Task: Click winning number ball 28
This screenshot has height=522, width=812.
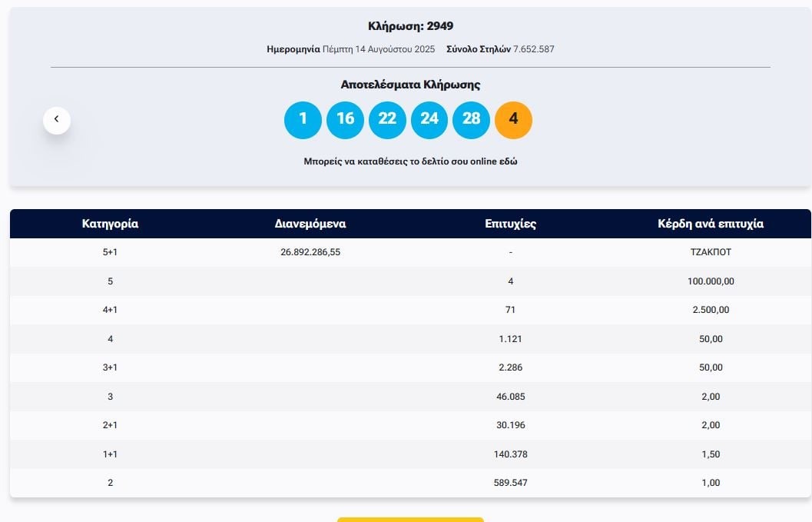Action: [x=471, y=120]
